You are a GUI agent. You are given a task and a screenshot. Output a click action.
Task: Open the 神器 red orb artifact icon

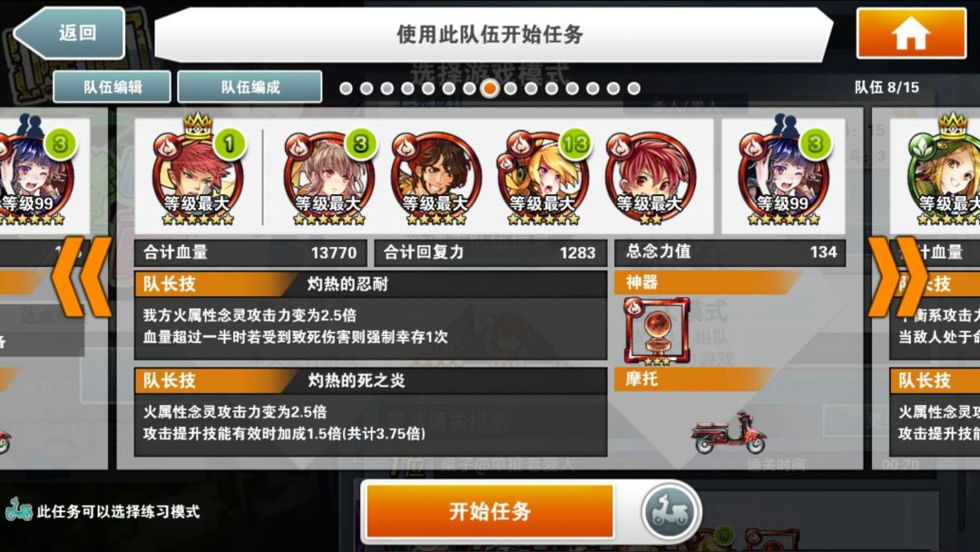657,331
